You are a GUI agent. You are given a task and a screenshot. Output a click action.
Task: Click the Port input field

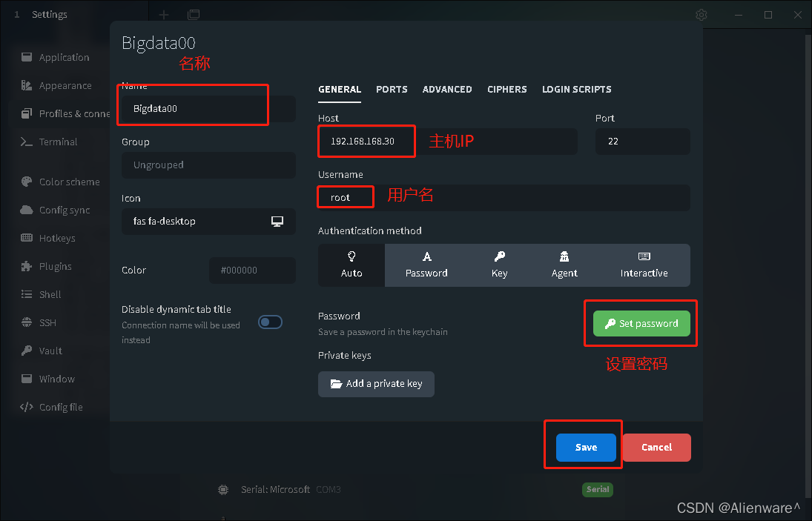point(643,142)
